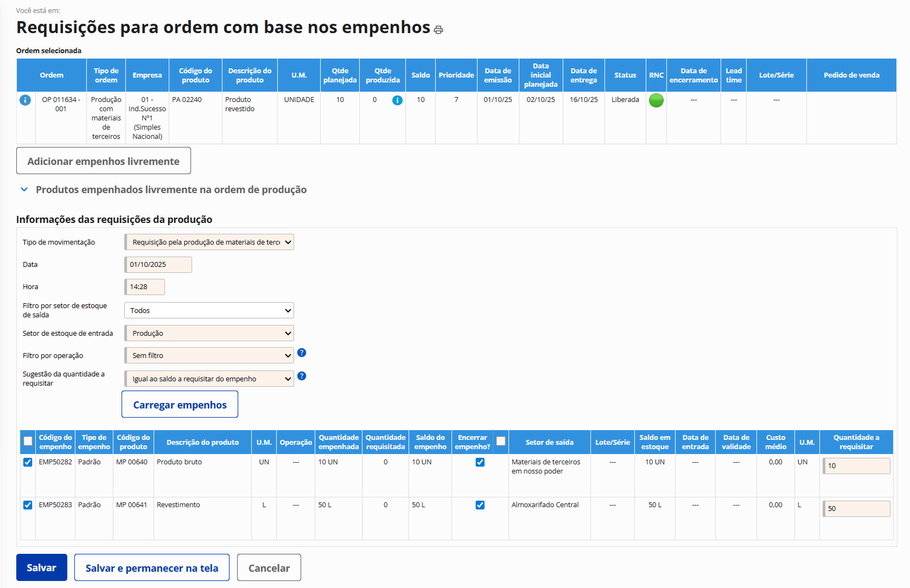This screenshot has height=588, width=910.
Task: Click the info icon in Qtde produzida column
Action: pos(397,100)
